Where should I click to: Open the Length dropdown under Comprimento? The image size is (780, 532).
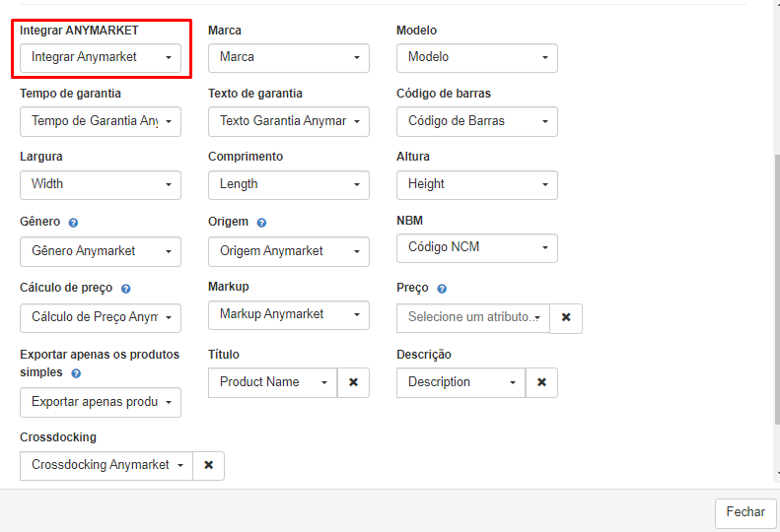click(289, 185)
